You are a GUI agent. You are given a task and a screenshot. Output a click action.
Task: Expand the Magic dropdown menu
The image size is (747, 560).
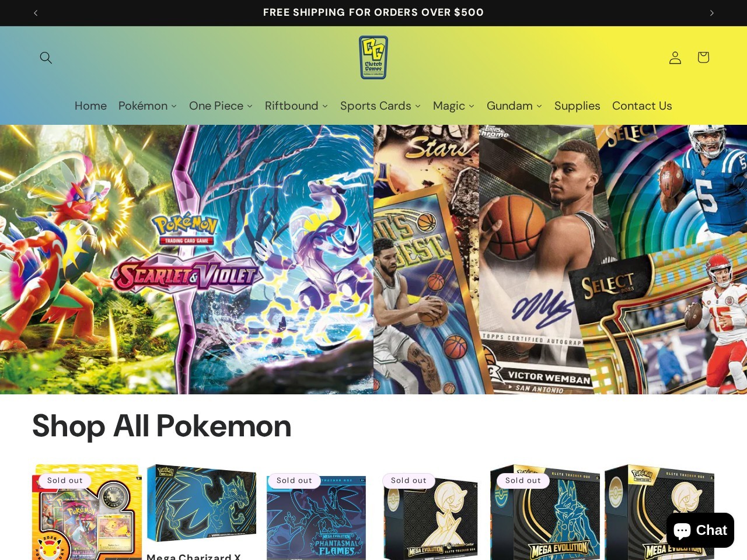click(x=454, y=106)
